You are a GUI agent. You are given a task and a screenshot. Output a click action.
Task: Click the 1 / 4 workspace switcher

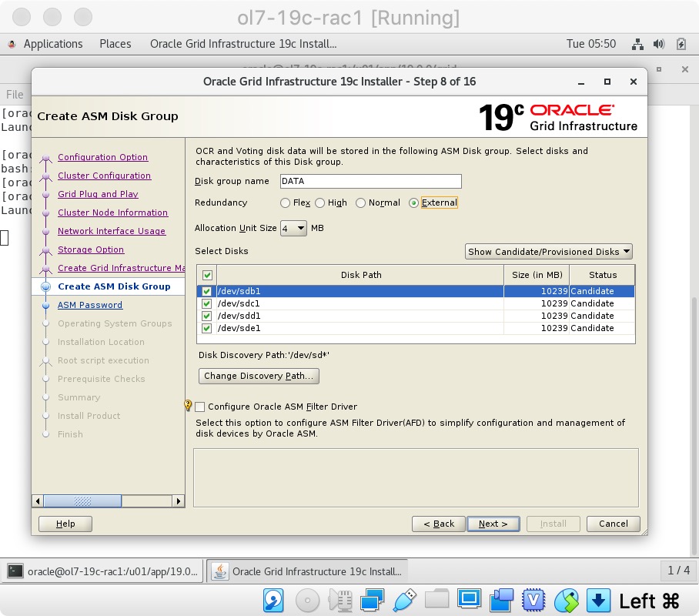[678, 571]
